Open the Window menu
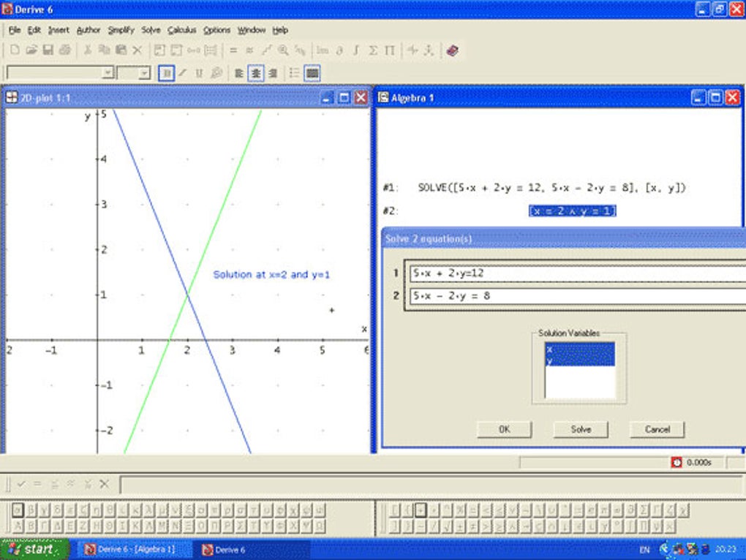746x560 pixels. pos(251,30)
